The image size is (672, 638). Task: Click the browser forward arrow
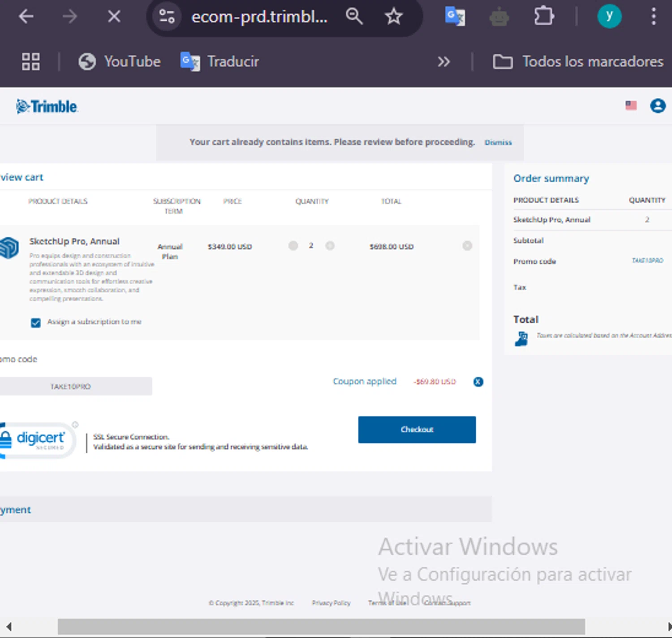click(70, 17)
